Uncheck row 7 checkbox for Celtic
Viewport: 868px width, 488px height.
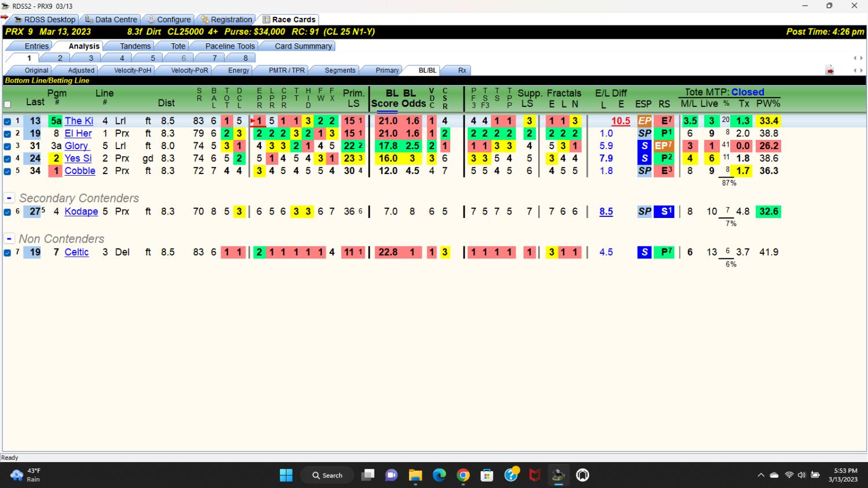pos(8,253)
